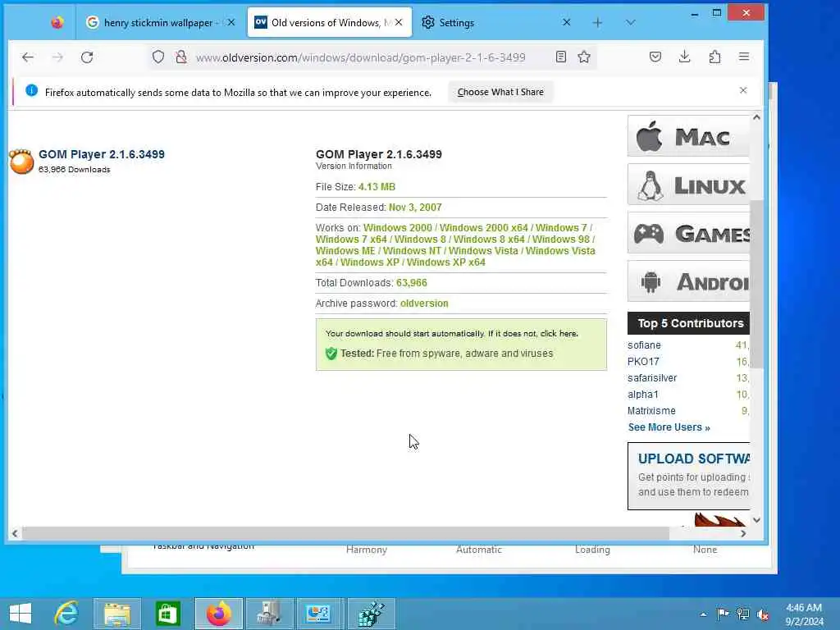Open contributor alpha1's profile
The image size is (840, 630).
pos(643,395)
